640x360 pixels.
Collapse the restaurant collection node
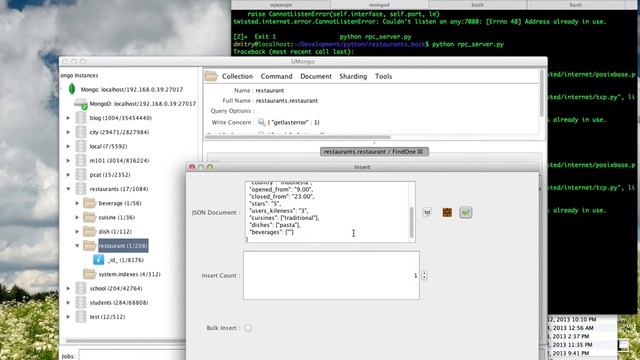click(77, 246)
